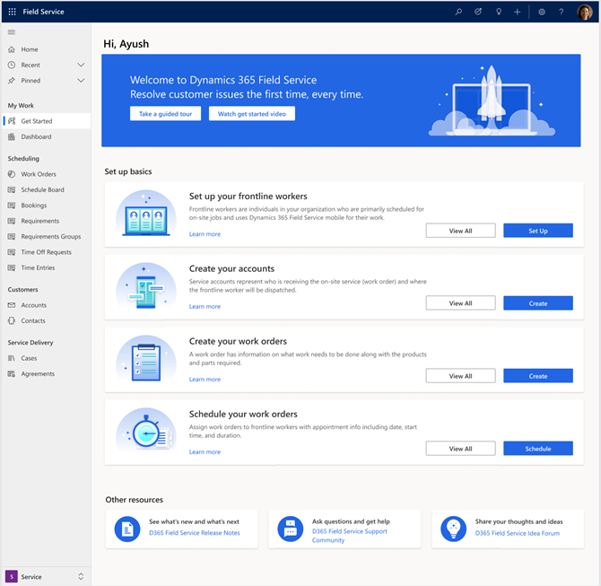This screenshot has width=601, height=586.
Task: Click the Home house icon
Action: pyautogui.click(x=11, y=49)
